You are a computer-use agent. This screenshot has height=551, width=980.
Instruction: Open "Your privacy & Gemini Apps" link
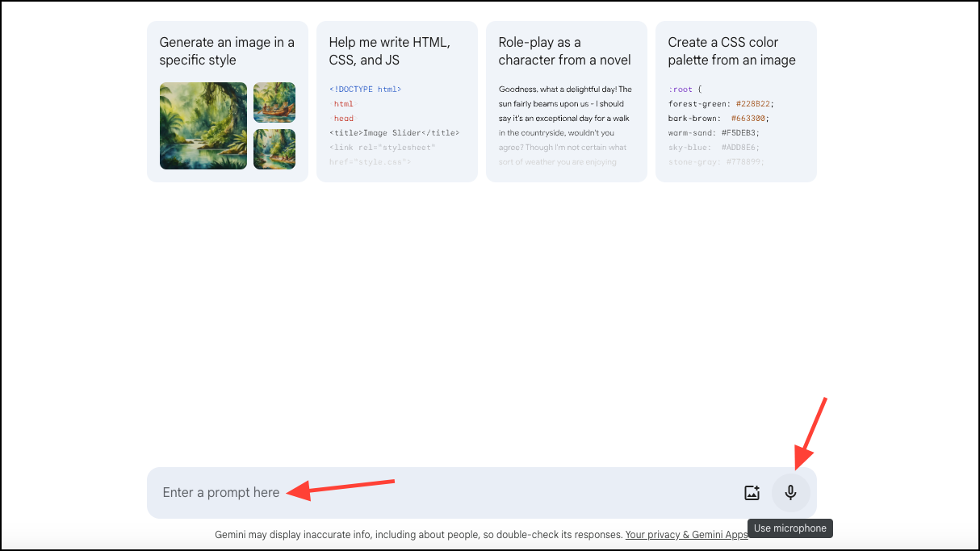pyautogui.click(x=686, y=535)
